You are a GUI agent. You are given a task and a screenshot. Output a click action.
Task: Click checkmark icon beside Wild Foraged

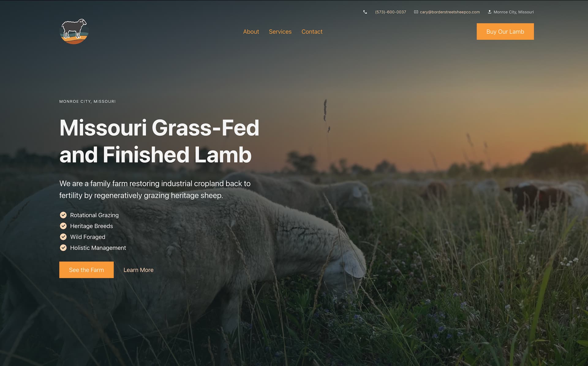click(63, 237)
